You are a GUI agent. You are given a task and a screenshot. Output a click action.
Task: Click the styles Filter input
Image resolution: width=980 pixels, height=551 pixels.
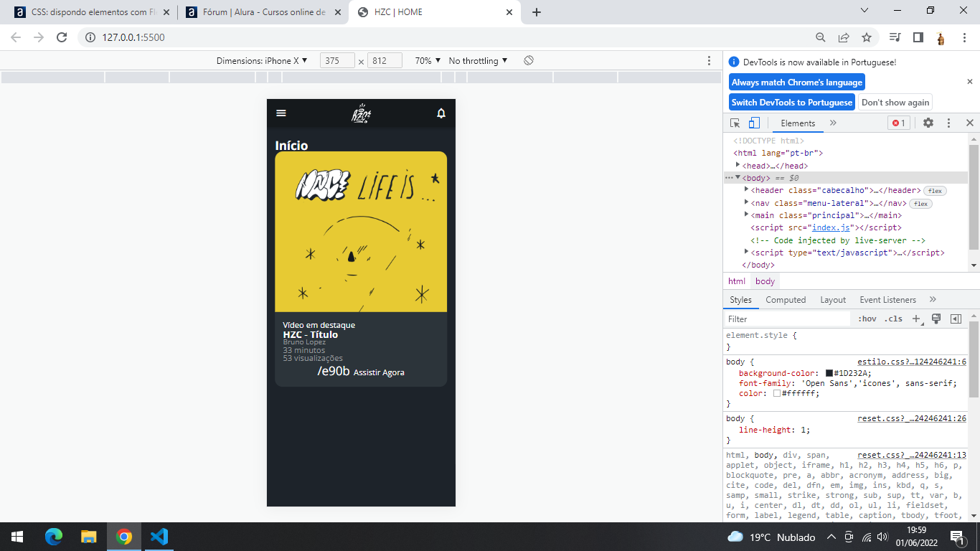[788, 319]
